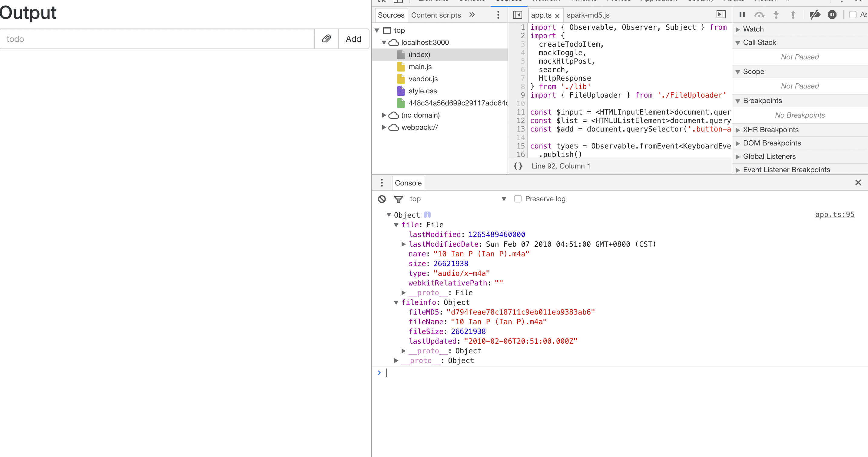Enable the Preserve log checkbox

518,199
